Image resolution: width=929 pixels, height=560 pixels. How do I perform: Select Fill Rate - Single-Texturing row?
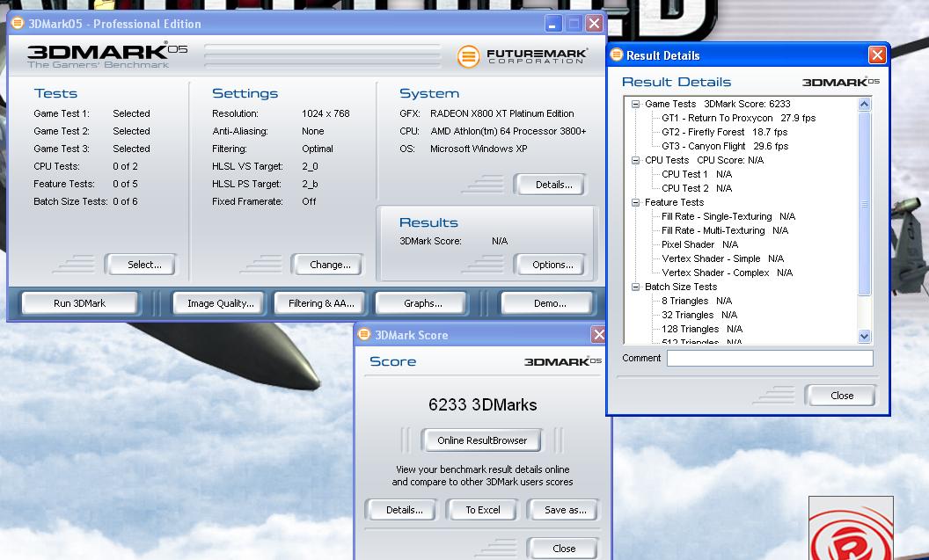728,216
